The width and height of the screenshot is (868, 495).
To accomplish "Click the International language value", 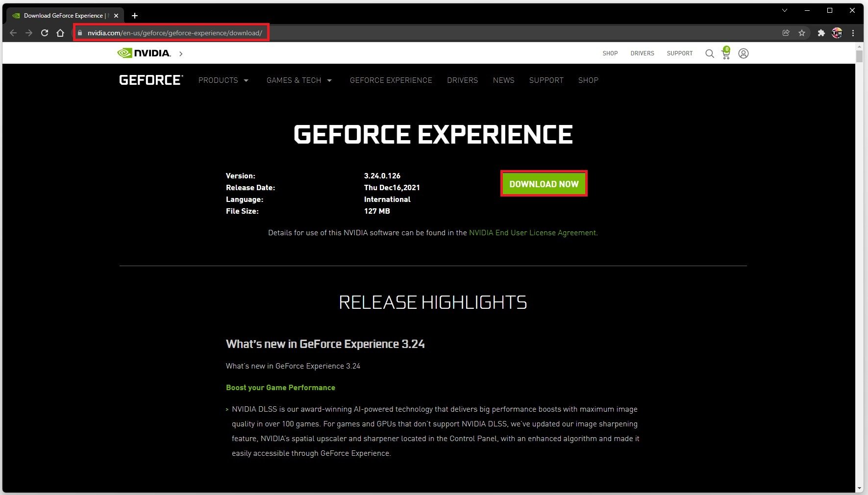I will [387, 199].
